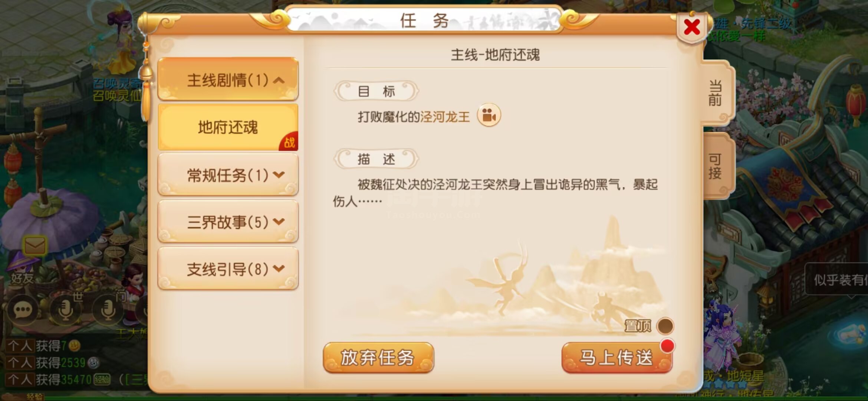Click the 泾河龙王 highlighted name link

coord(445,117)
